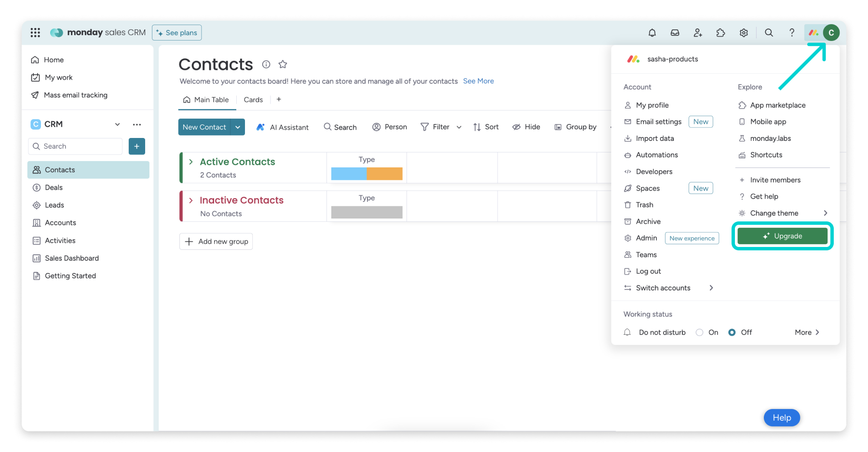The image size is (868, 452).
Task: Open the question mark help icon
Action: click(792, 32)
